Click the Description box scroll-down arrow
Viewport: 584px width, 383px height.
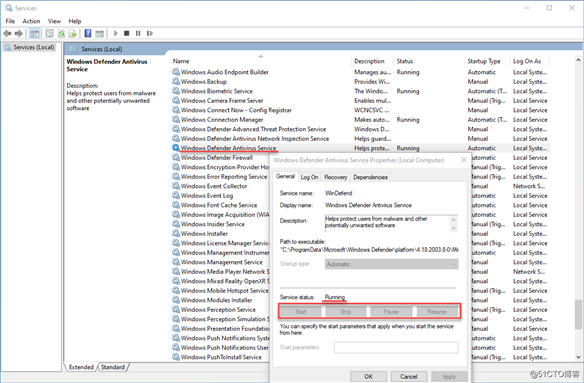click(x=454, y=228)
